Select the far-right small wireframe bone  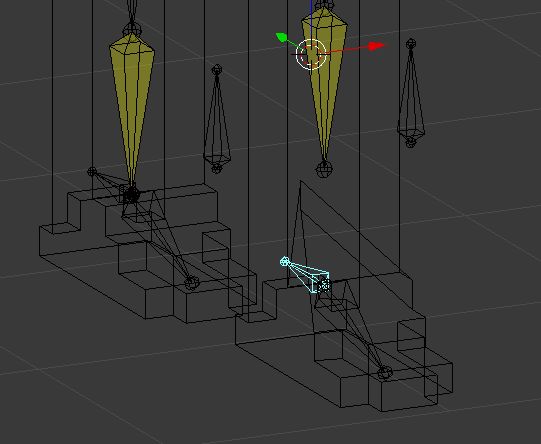click(x=411, y=93)
